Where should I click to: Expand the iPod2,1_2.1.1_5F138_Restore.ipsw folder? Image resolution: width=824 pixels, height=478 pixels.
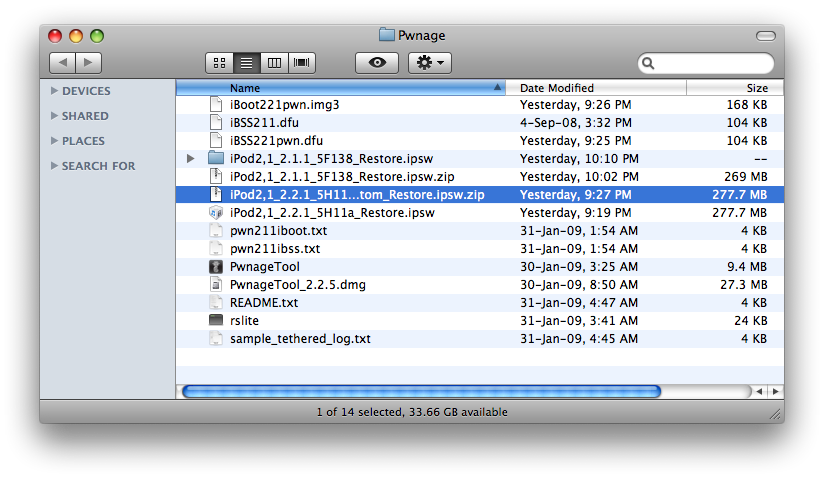(191, 159)
